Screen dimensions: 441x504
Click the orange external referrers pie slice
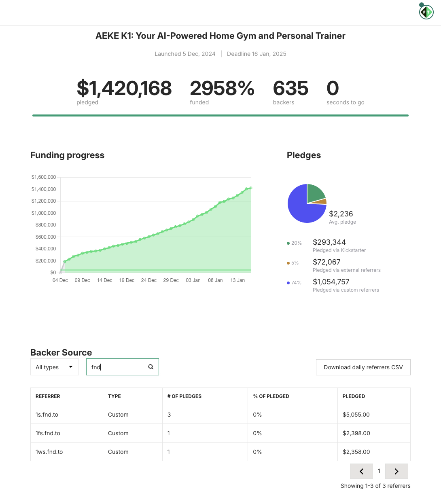click(x=322, y=201)
